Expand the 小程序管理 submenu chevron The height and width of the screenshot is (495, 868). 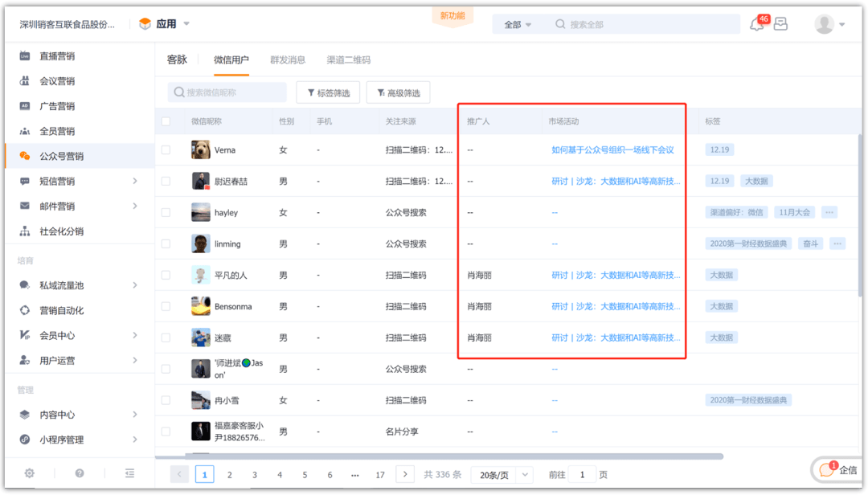tap(135, 440)
